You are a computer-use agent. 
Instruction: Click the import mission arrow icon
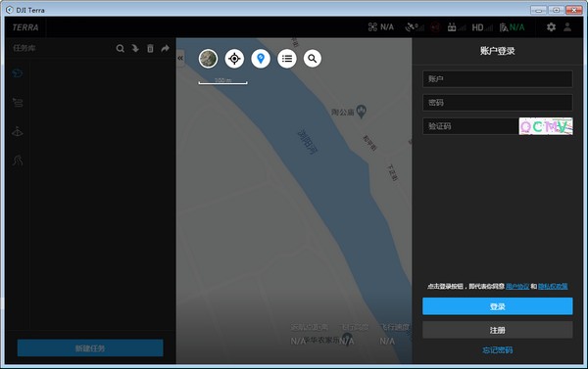click(x=135, y=48)
